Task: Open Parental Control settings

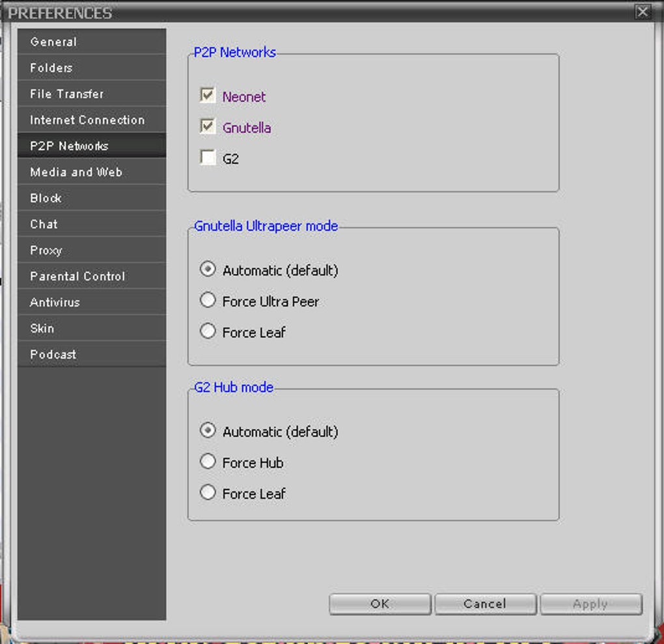Action: point(92,276)
